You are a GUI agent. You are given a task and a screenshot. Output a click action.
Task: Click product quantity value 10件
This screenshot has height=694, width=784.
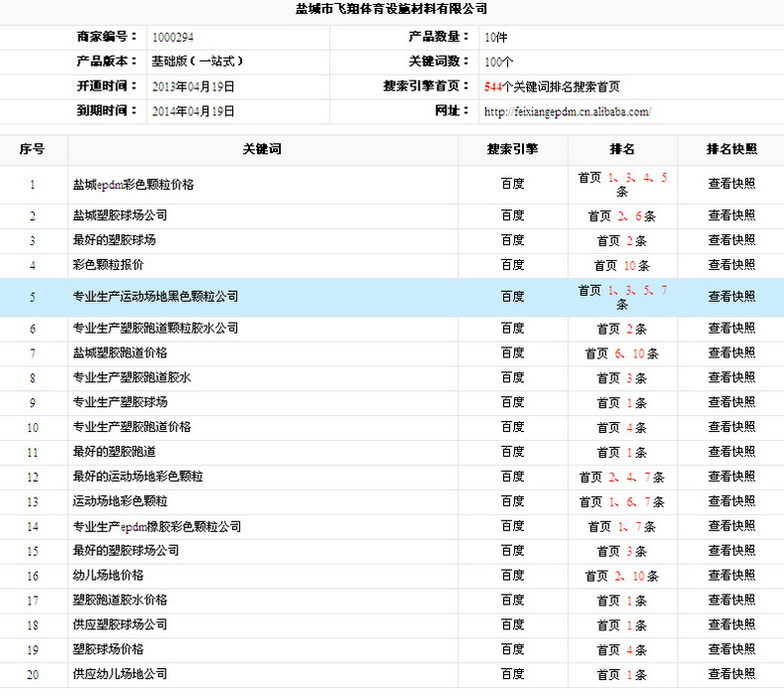pos(495,38)
